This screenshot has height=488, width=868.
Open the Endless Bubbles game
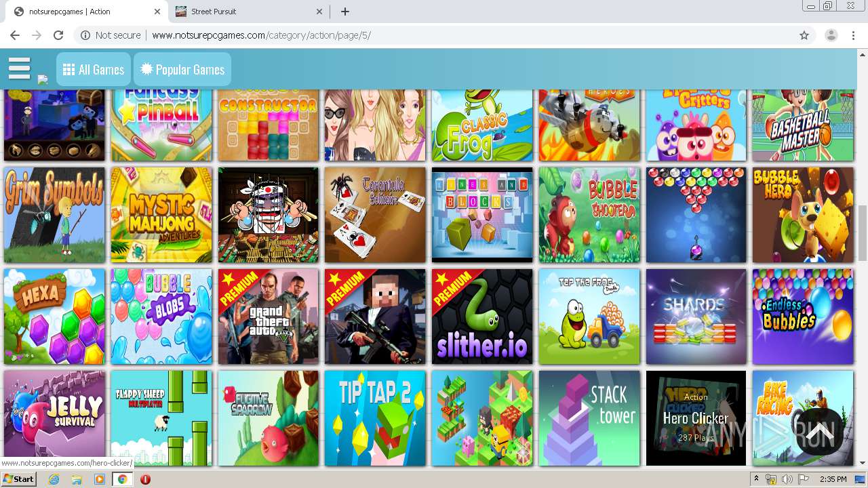click(x=803, y=317)
